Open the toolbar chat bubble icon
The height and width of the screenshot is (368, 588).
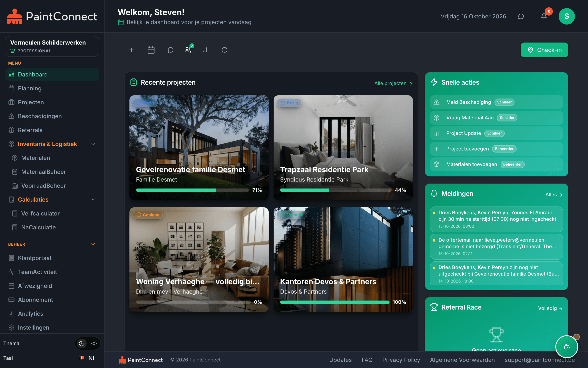[170, 50]
